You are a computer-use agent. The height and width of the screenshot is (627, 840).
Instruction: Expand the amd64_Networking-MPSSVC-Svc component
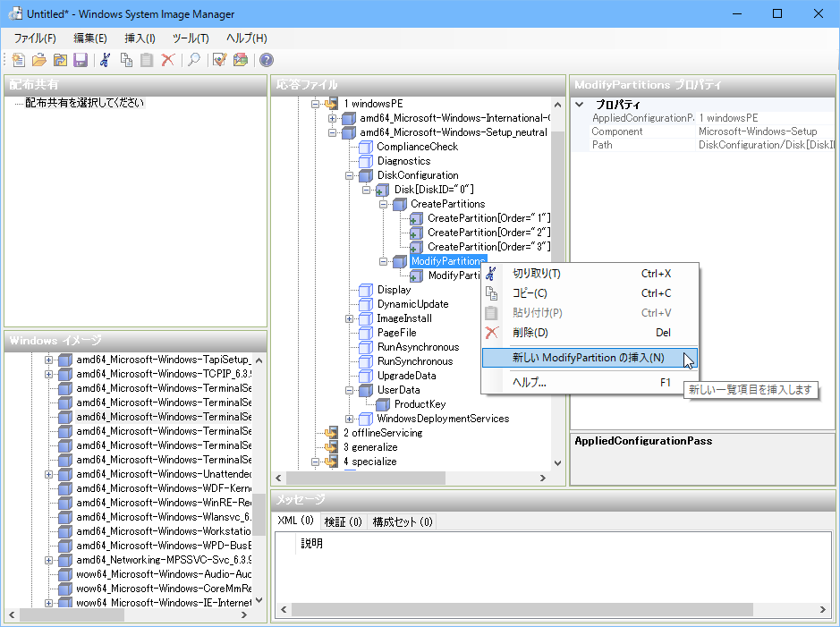pyautogui.click(x=48, y=560)
